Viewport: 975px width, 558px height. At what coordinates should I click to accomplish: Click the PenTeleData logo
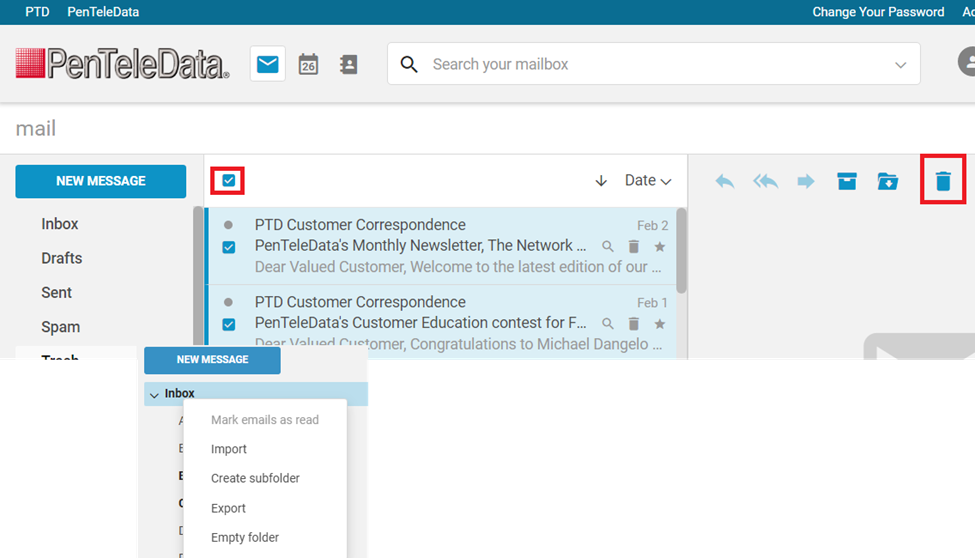point(122,63)
